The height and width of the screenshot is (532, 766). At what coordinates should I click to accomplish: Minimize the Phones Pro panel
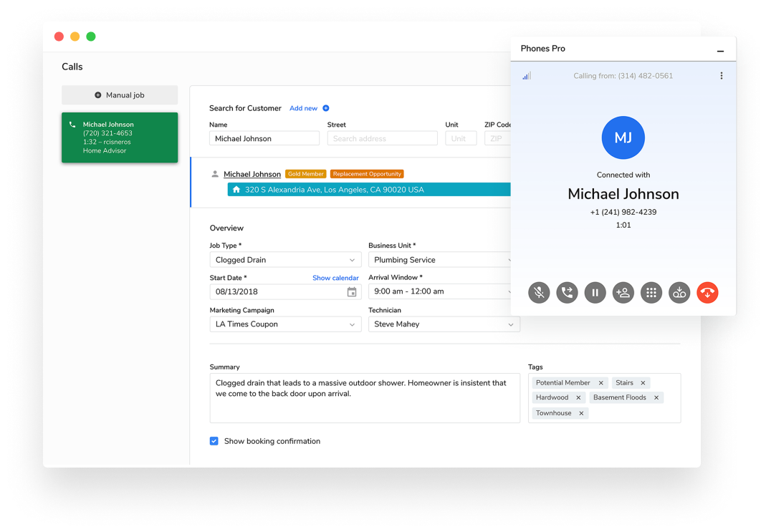pos(721,52)
